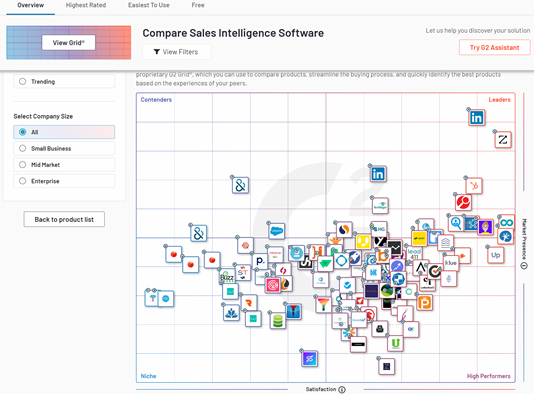Click the Compare Sales Intelligence Software heading

pyautogui.click(x=233, y=33)
